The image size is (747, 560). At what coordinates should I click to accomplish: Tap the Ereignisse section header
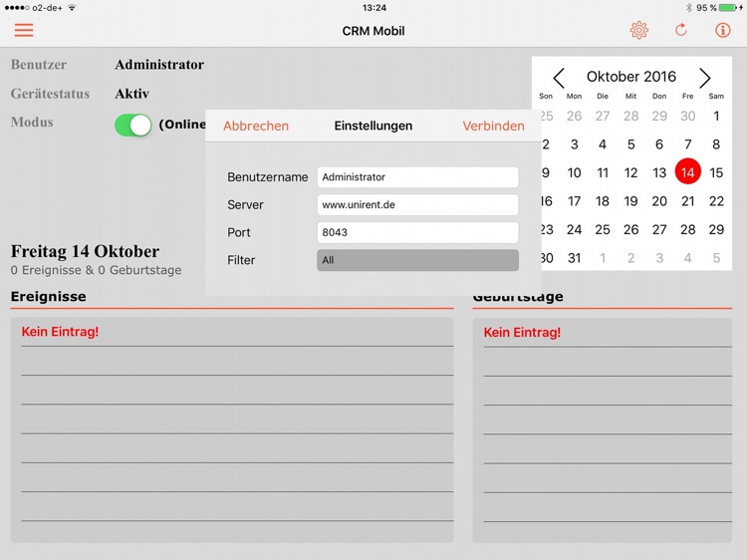coord(49,297)
